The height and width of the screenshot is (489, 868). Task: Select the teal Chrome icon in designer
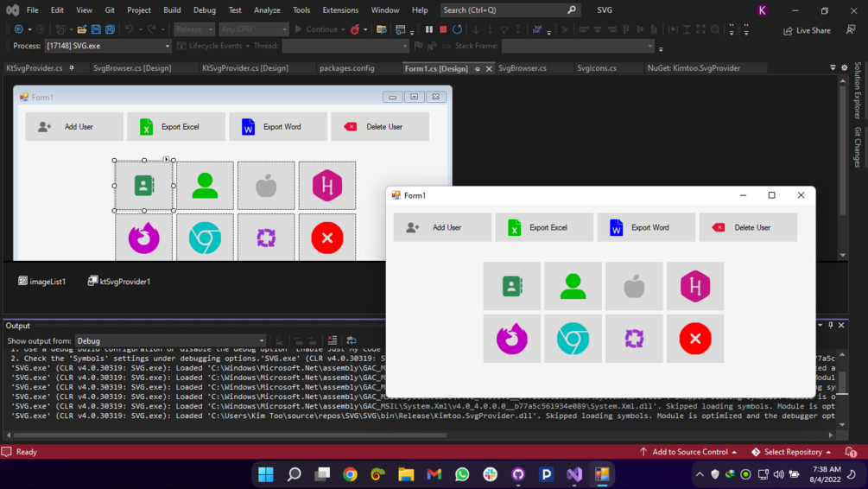click(205, 237)
